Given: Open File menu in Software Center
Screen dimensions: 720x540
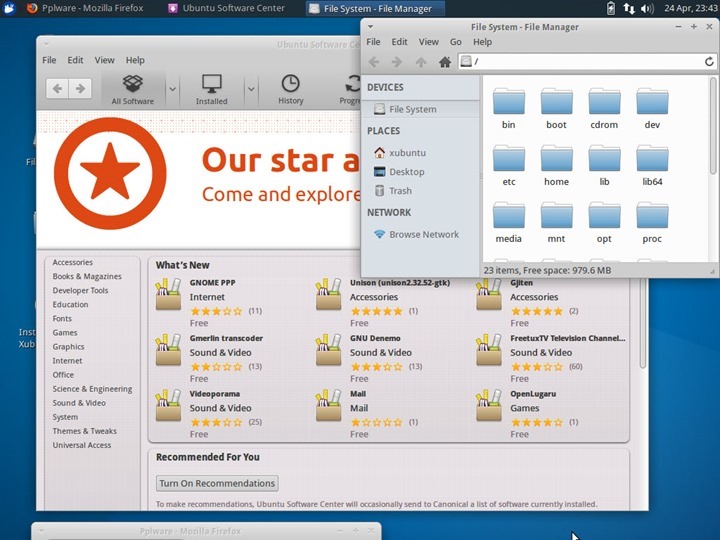Looking at the screenshot, I should click(49, 60).
